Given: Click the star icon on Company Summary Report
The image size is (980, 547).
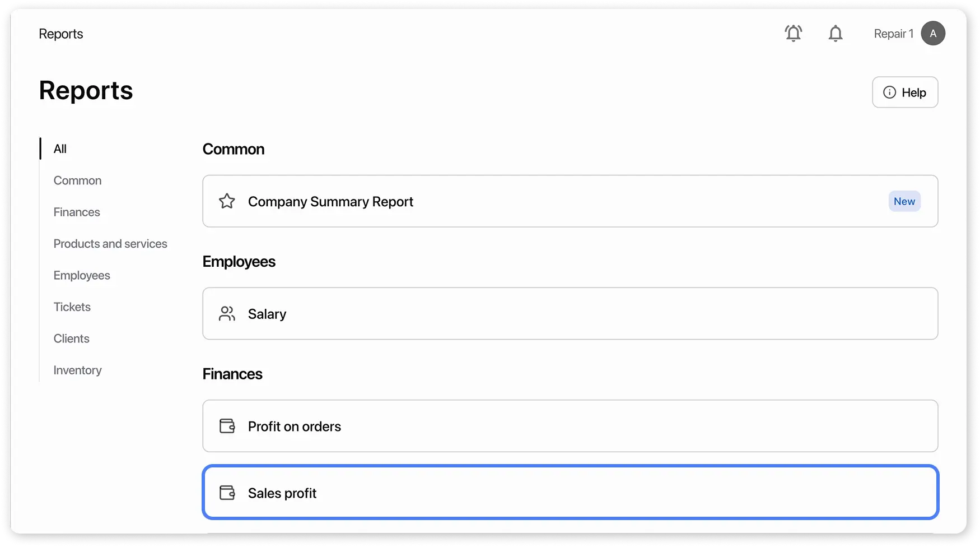Looking at the screenshot, I should 227,201.
